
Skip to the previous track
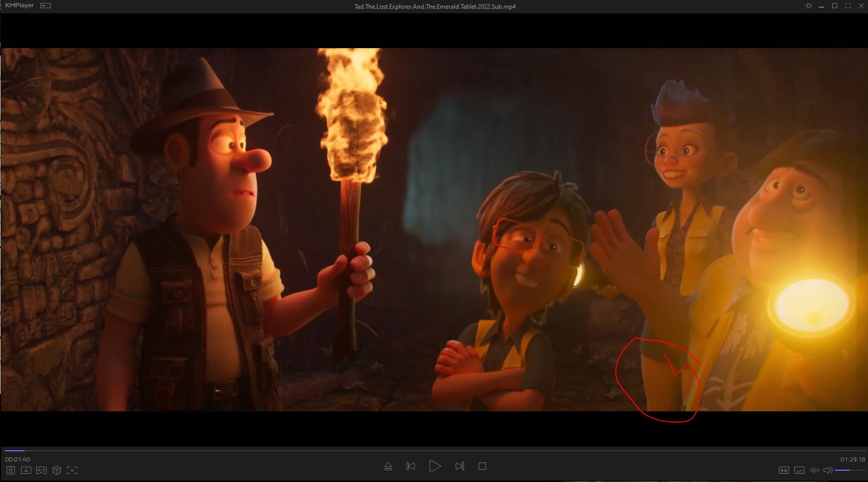pyautogui.click(x=411, y=466)
